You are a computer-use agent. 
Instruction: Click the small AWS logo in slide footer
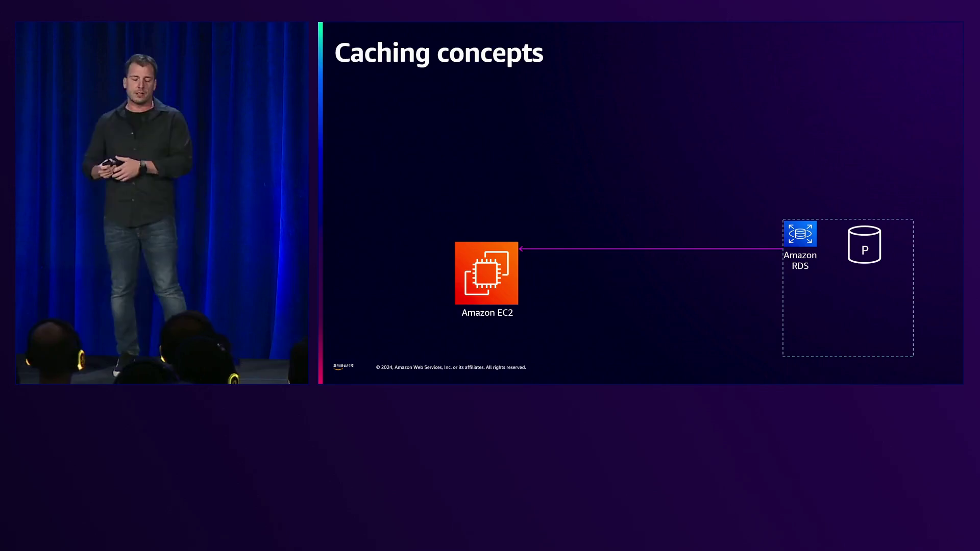coord(343,366)
